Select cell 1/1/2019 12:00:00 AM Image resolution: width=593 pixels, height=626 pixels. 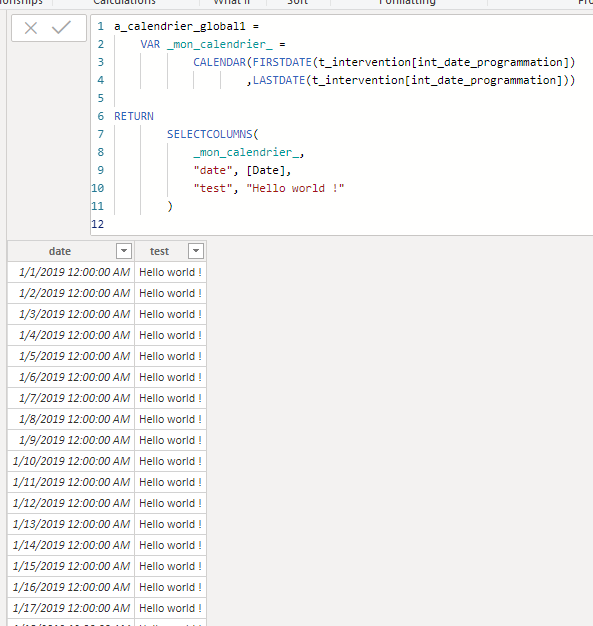pyautogui.click(x=71, y=272)
